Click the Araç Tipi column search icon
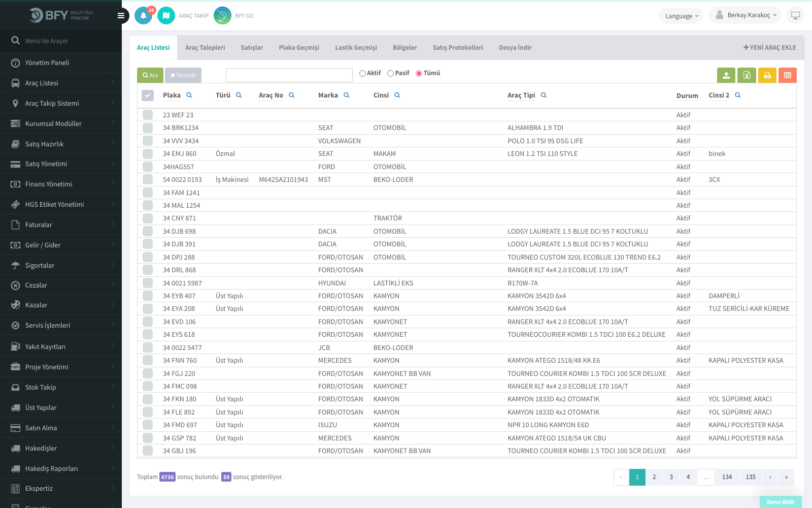The height and width of the screenshot is (508, 812). [544, 95]
